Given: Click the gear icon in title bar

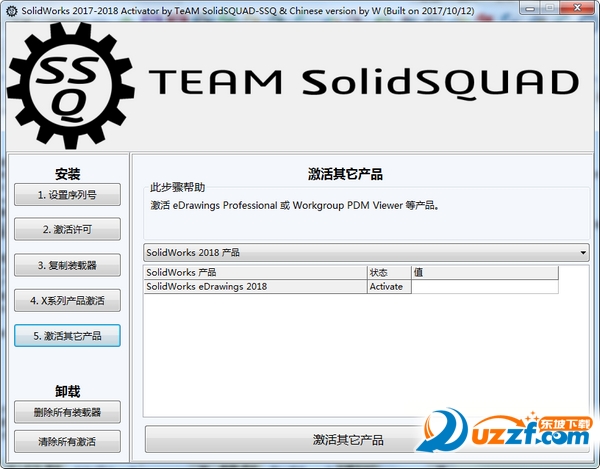Looking at the screenshot, I should 12,11.
